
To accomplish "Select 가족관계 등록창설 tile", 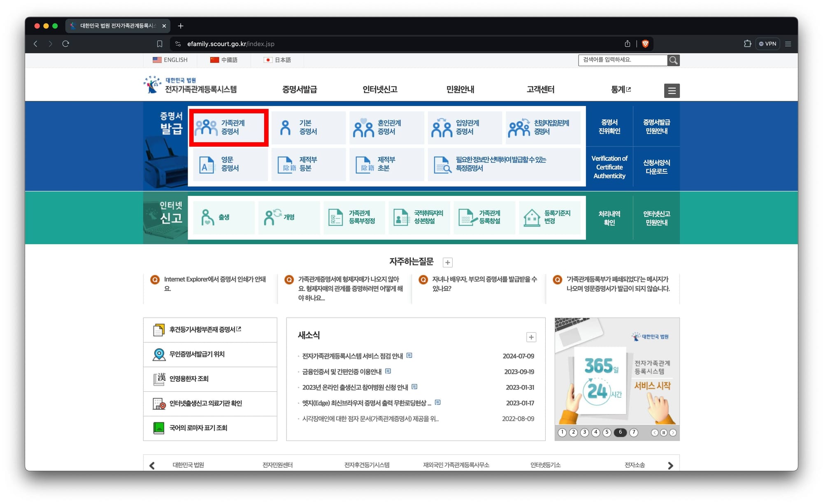I will pos(484,217).
